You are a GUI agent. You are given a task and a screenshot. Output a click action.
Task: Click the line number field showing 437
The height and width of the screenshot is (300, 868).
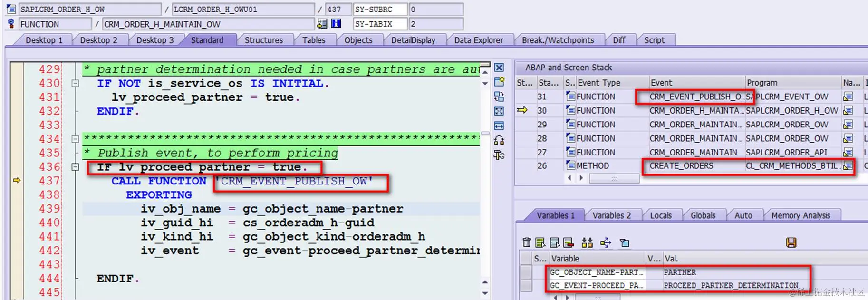click(x=338, y=9)
